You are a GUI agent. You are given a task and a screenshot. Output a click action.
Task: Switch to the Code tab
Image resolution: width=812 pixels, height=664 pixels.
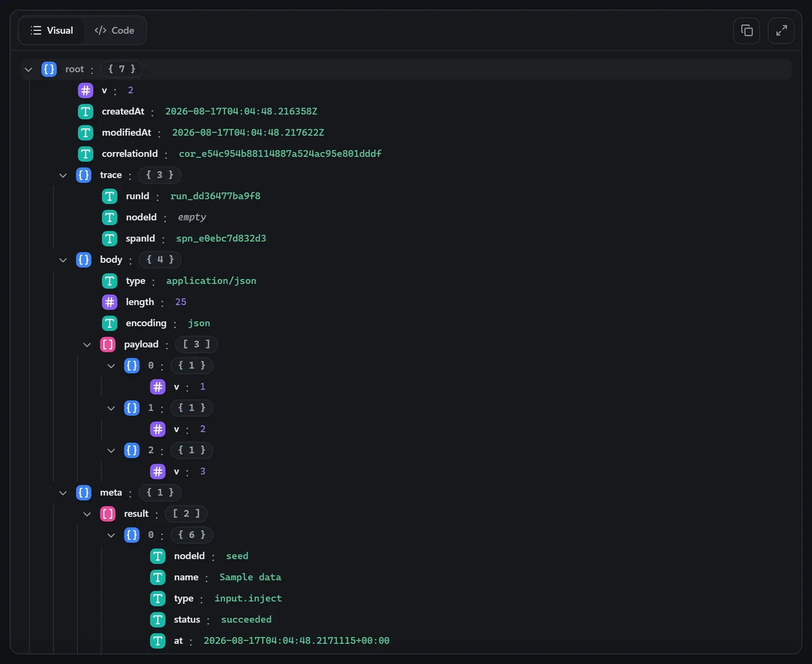click(x=114, y=30)
